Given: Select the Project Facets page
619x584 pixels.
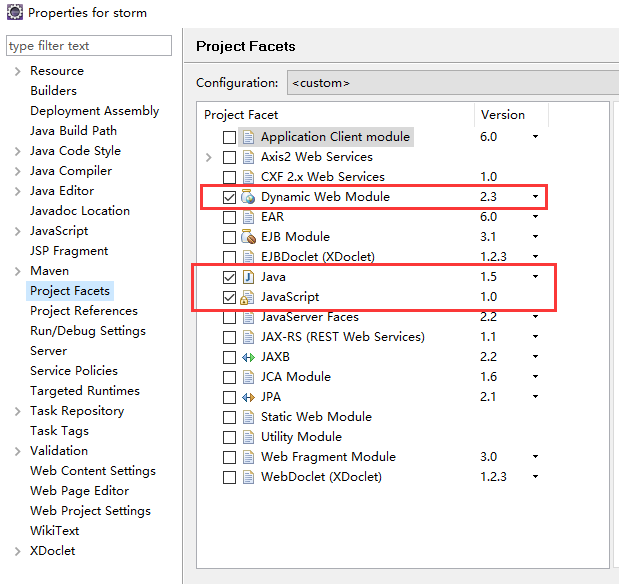Looking at the screenshot, I should coord(70,291).
